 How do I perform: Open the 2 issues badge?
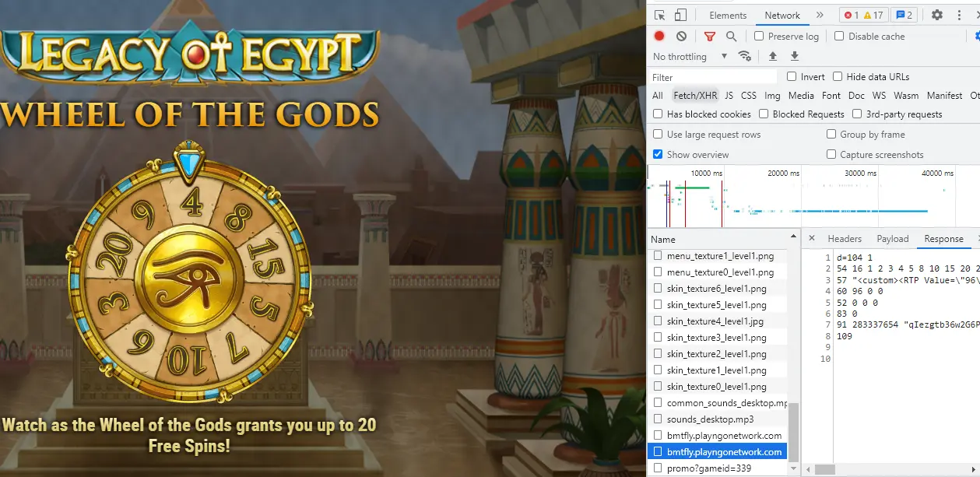click(x=904, y=16)
